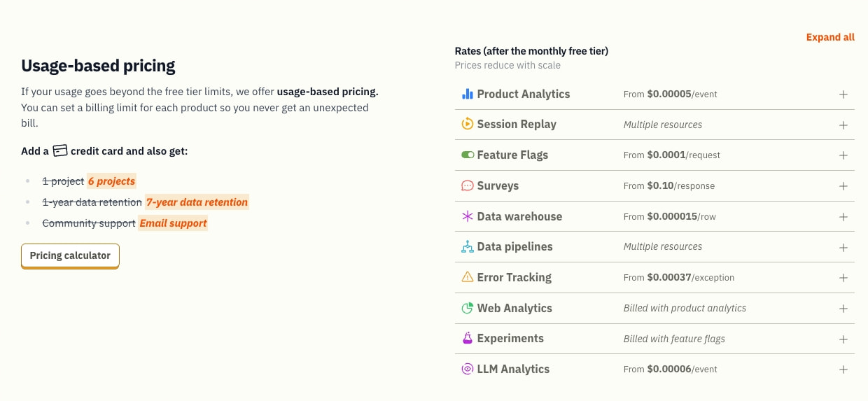
Task: Click the LLM Analytics eye icon
Action: tap(467, 369)
